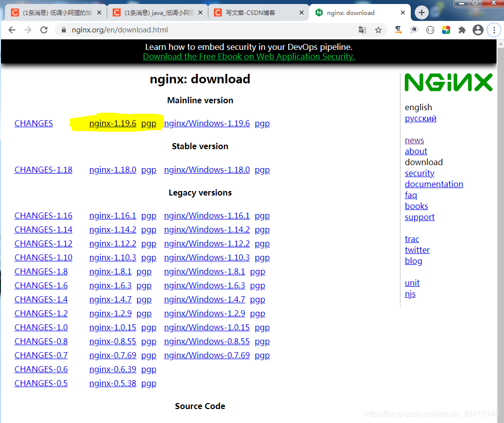Download nginx-1.18.0 stable source
Viewport: 504px width, 423px height.
point(113,170)
